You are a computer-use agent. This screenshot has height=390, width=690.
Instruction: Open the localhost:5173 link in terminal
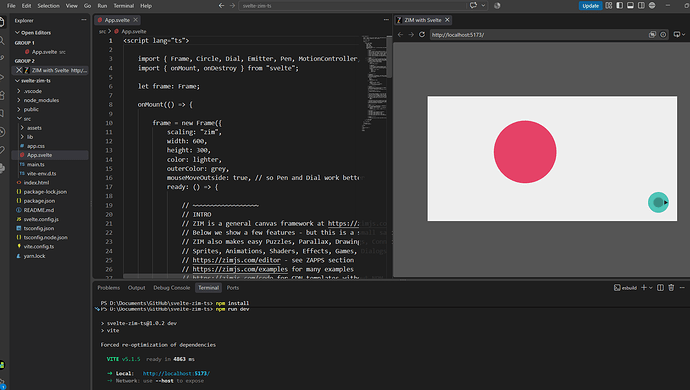[x=176, y=373]
